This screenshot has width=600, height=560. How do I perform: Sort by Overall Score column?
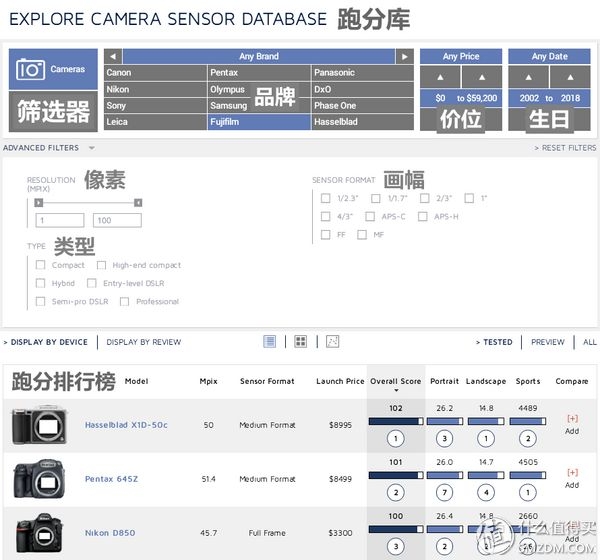pyautogui.click(x=396, y=382)
